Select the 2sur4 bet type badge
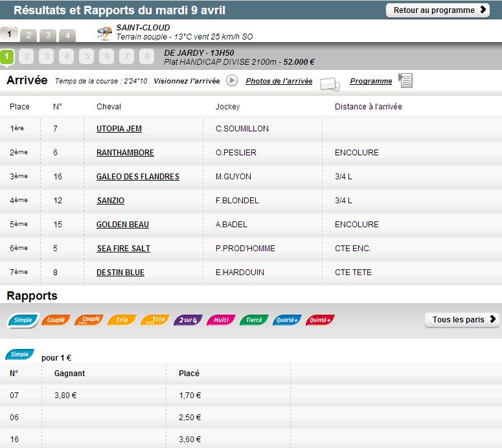 tap(188, 320)
